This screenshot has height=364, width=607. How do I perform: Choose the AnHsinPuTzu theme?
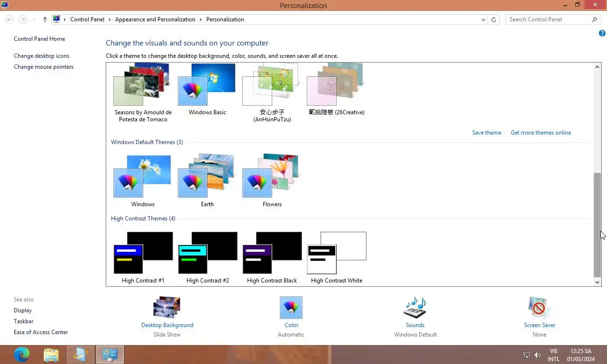coord(272,93)
